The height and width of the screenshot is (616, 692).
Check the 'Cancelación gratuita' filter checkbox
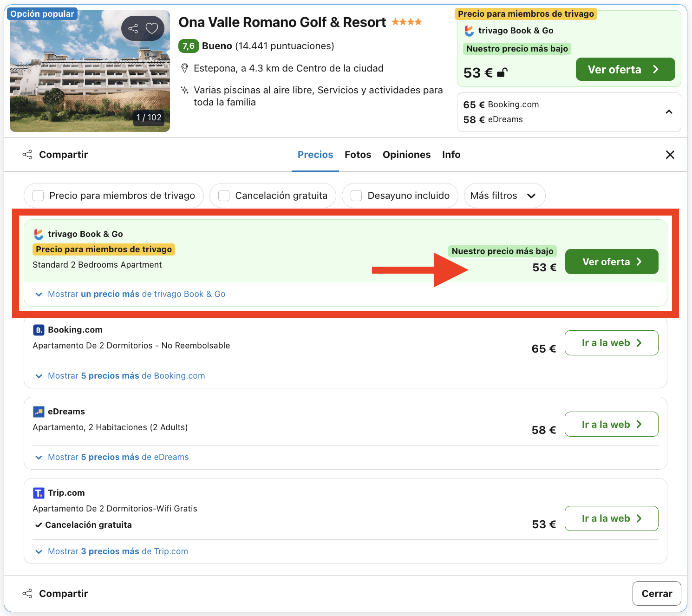[224, 196]
